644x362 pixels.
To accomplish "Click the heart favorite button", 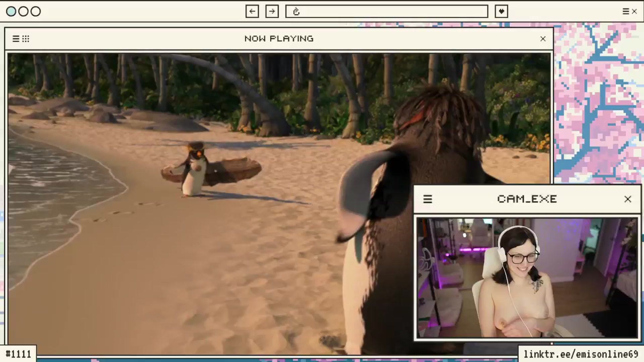I will (x=501, y=11).
